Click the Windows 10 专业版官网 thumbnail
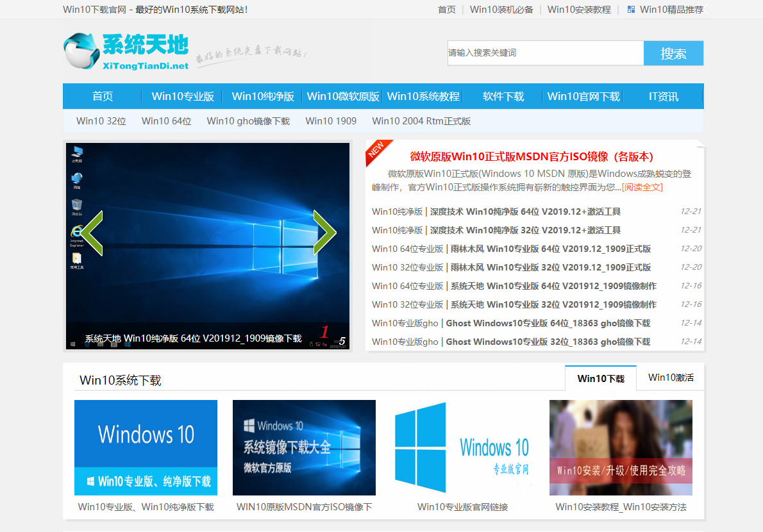 pos(462,448)
